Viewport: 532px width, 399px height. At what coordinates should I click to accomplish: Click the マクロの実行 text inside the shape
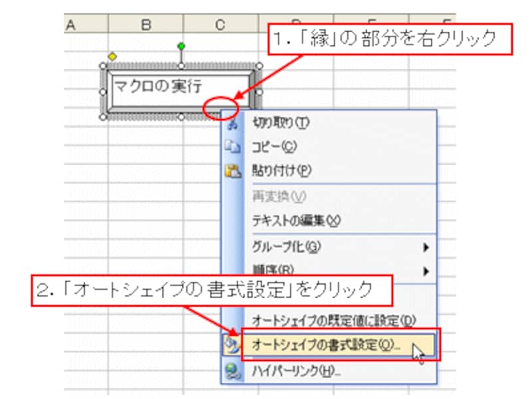[158, 86]
